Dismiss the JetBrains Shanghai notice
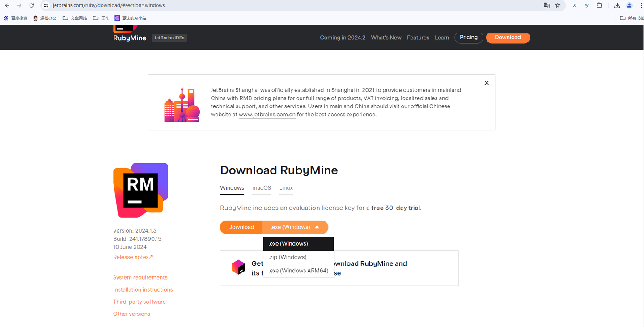The width and height of the screenshot is (644, 327). click(x=487, y=83)
